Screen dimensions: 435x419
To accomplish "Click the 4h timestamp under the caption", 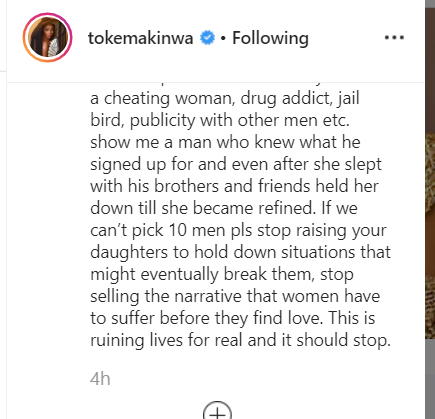I will pos(100,379).
